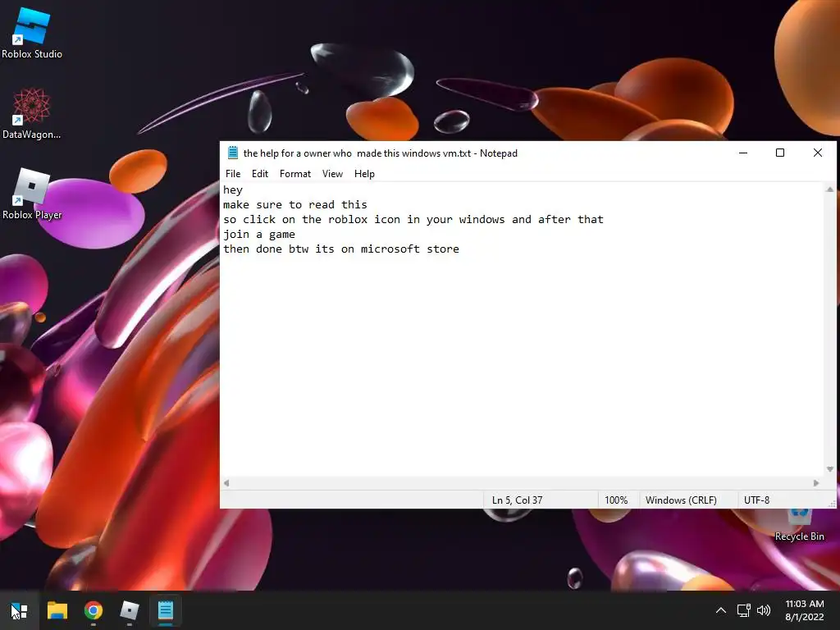Open the Roblox Studio desktop shortcut
The width and height of the screenshot is (840, 630).
pos(32,33)
